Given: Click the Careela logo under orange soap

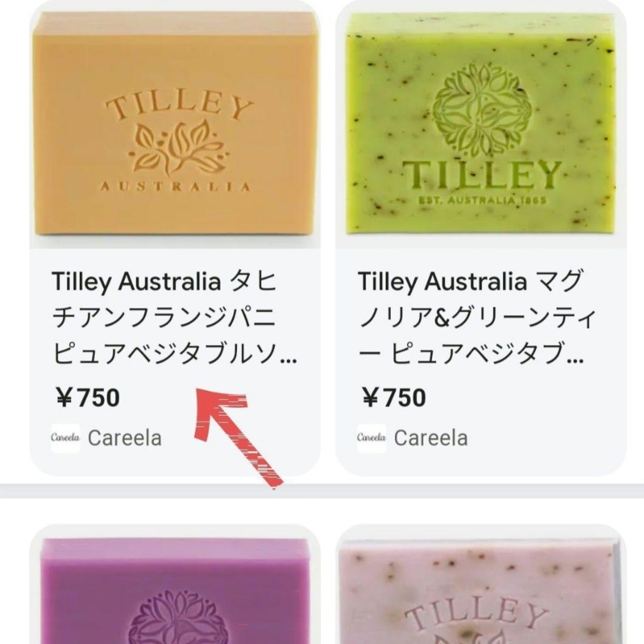Looking at the screenshot, I should coord(66,438).
